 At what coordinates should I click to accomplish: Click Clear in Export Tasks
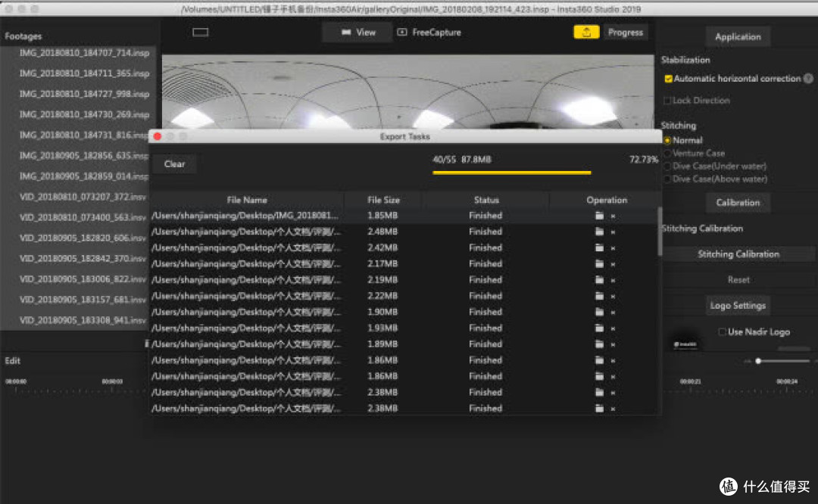coord(174,164)
